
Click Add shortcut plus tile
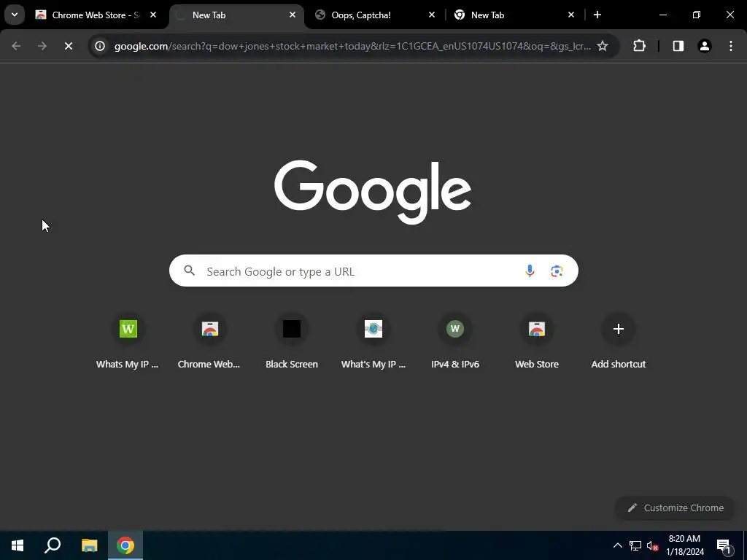(x=619, y=341)
